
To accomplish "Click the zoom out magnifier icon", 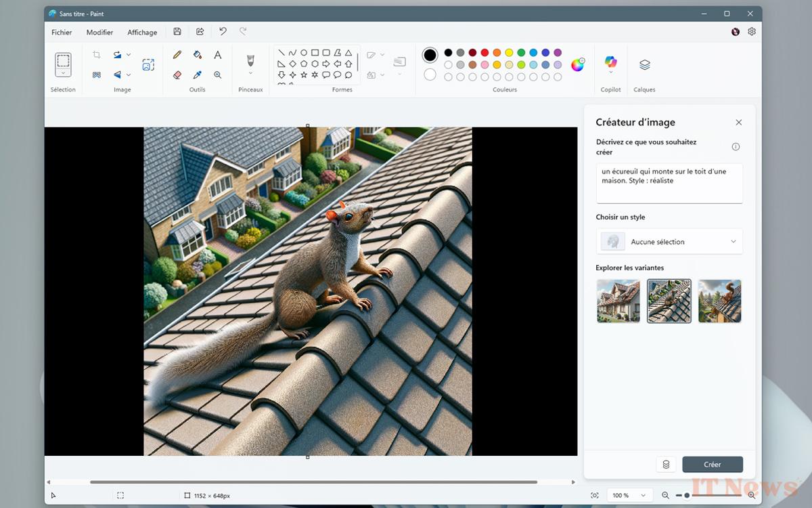I will pos(666,496).
